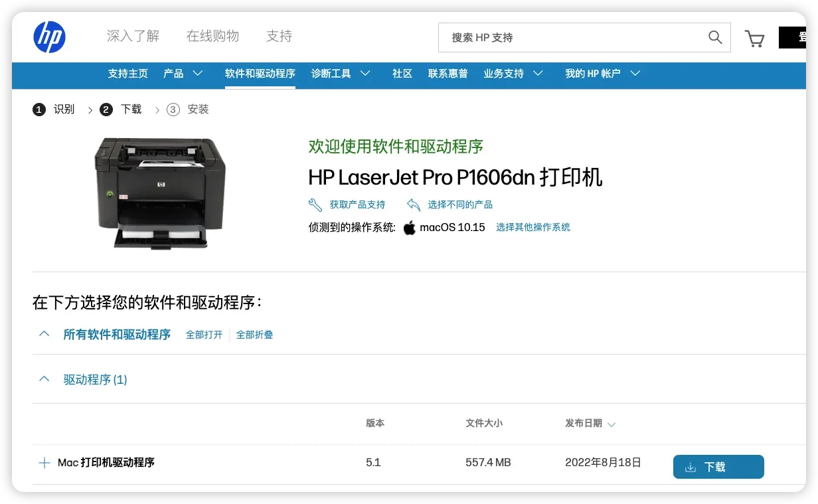Click Mac 打印机驱动程序 driver name
The width and height of the screenshot is (818, 504).
[106, 463]
